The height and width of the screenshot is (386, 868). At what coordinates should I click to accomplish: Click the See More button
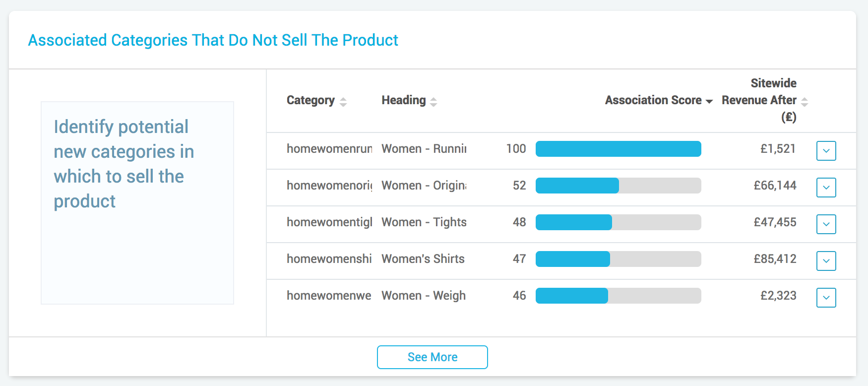point(432,357)
